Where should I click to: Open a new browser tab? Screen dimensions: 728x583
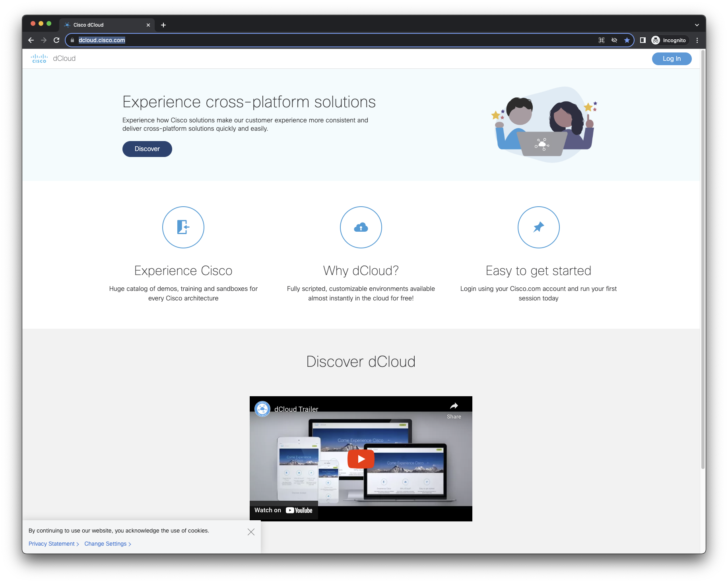(163, 25)
